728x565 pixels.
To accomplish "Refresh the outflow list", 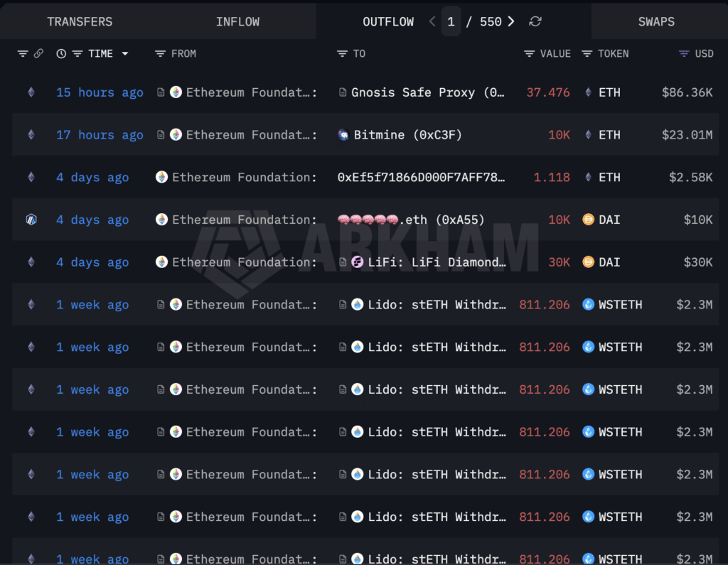I will pyautogui.click(x=535, y=21).
